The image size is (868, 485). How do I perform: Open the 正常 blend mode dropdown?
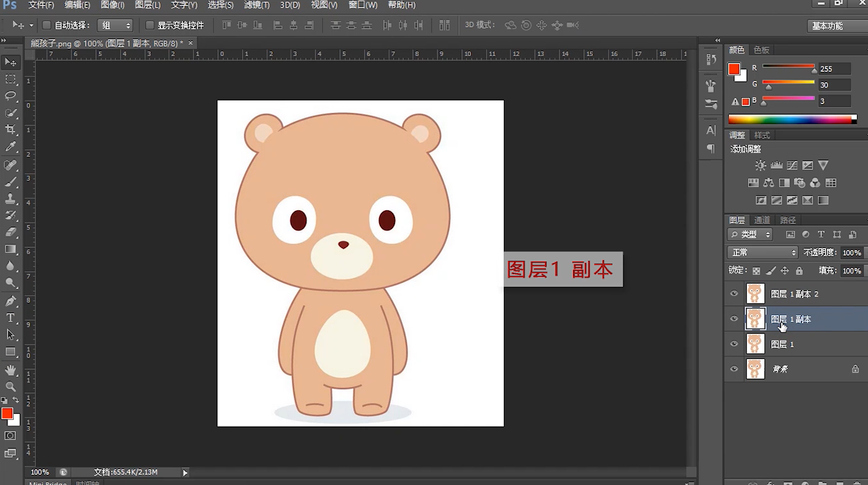[763, 253]
